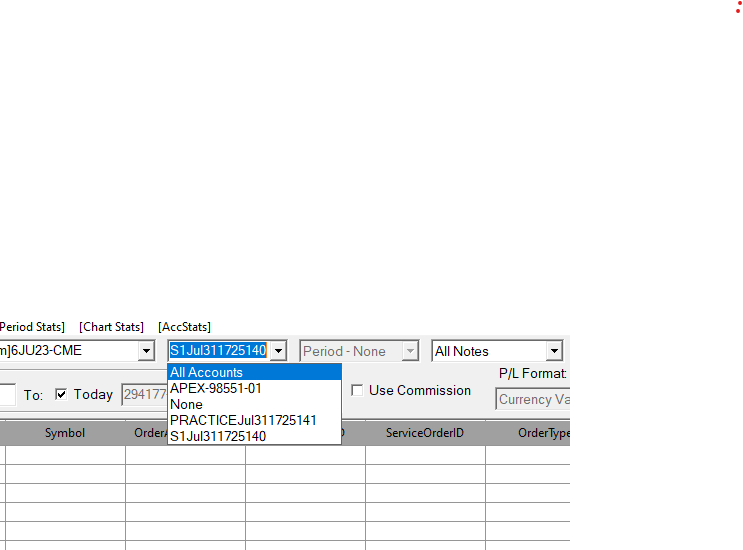This screenshot has height=550, width=743.
Task: Select PRACTICEJul311725141 account
Action: 254,420
